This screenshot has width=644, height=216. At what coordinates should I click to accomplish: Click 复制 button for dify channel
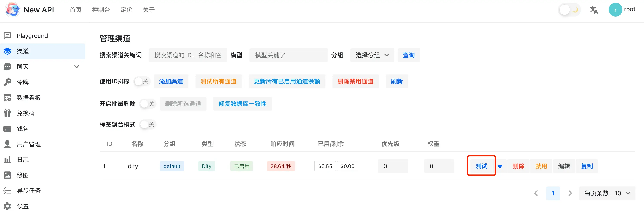587,166
